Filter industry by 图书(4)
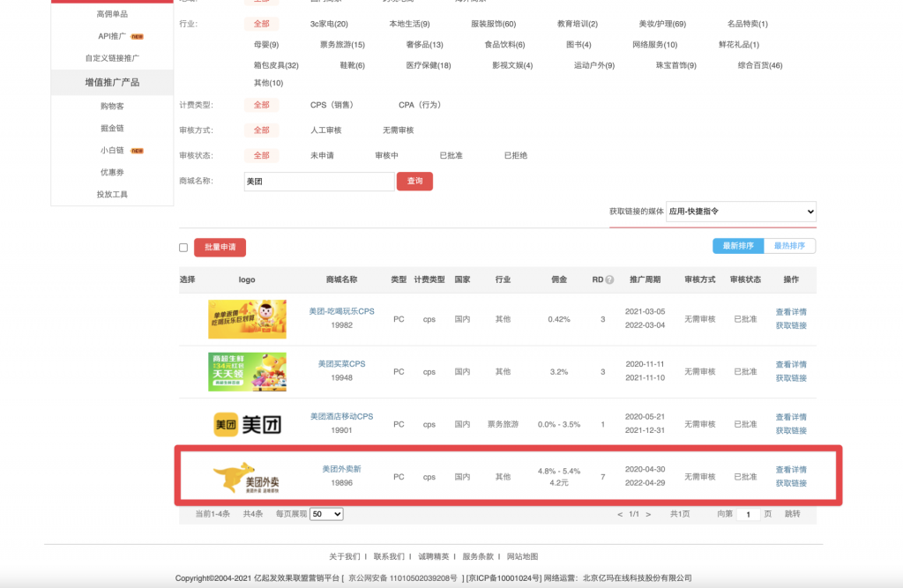The image size is (903, 588). (x=578, y=44)
